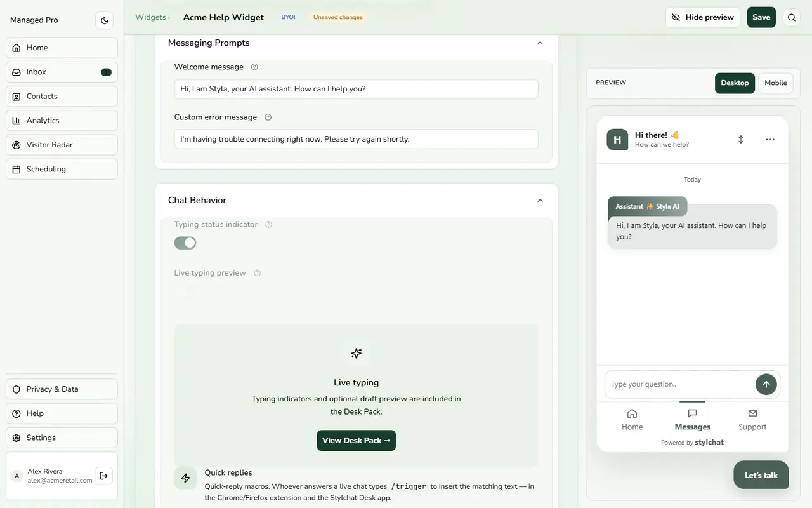Click the Alex Rivera avatar icon
Image resolution: width=812 pixels, height=508 pixels.
pos(17,476)
